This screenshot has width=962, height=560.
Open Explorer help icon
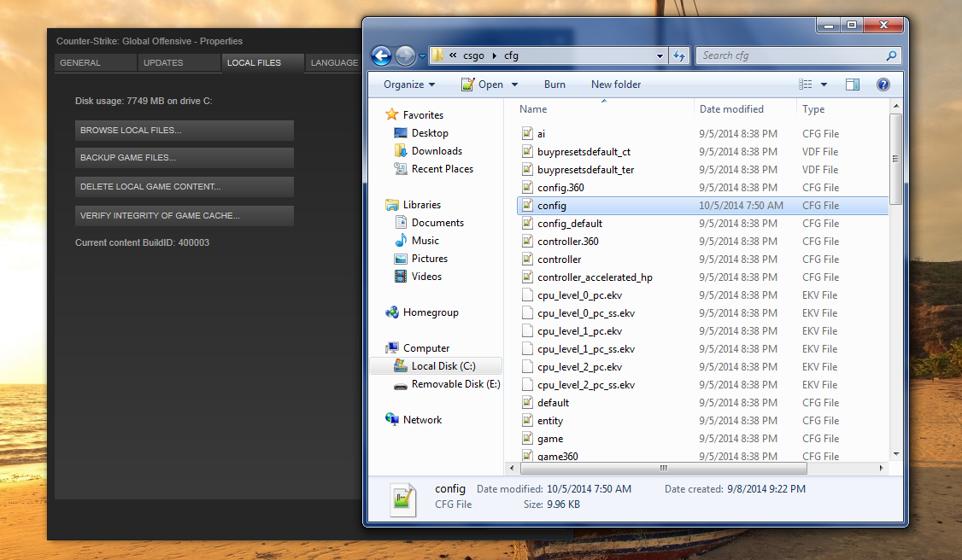883,85
